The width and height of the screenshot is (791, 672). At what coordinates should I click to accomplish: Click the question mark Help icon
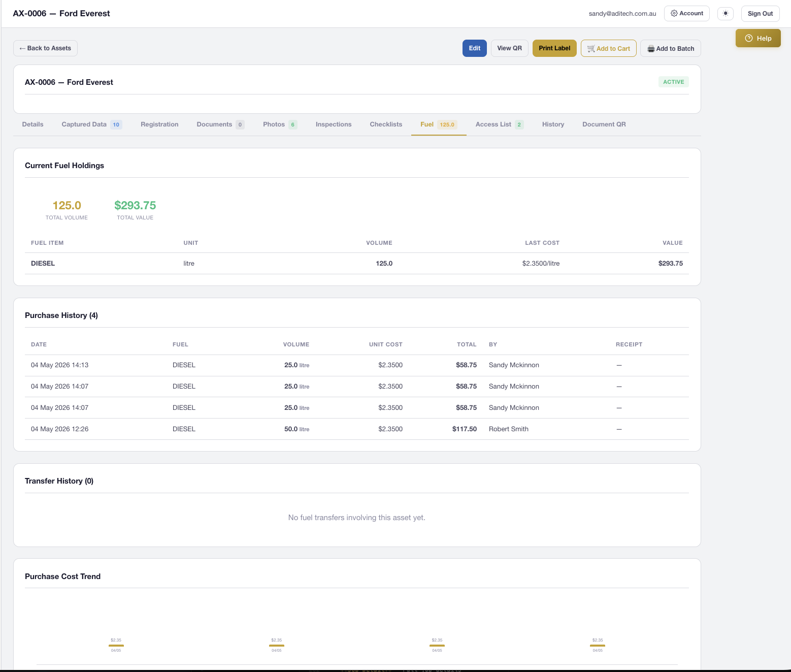748,38
